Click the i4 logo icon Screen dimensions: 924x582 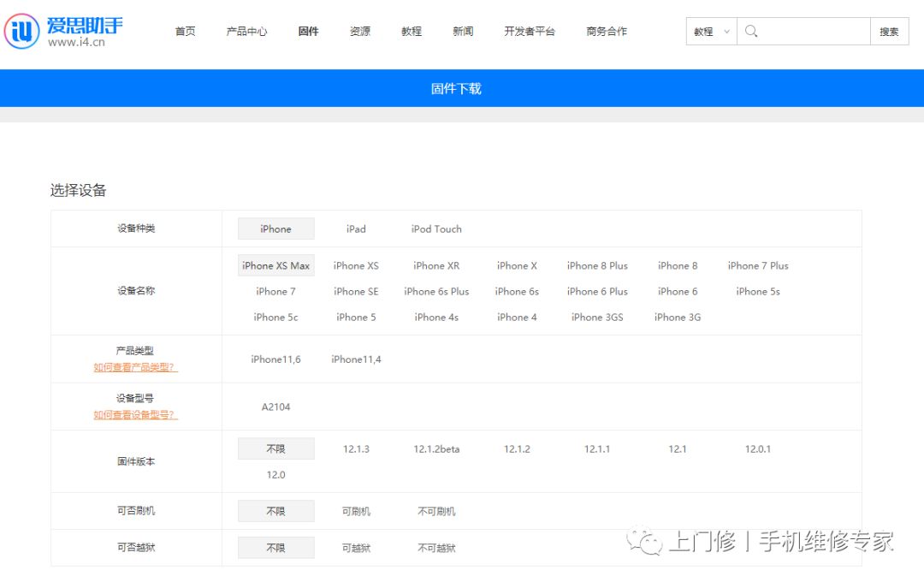(x=21, y=32)
